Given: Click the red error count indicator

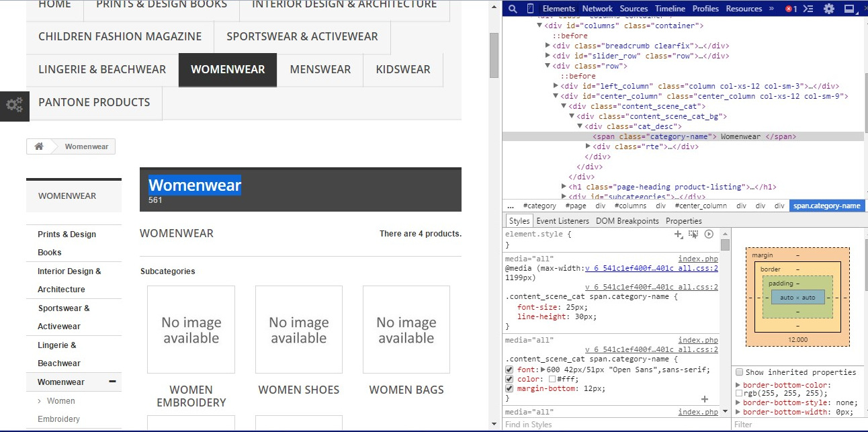Looking at the screenshot, I should pyautogui.click(x=791, y=9).
